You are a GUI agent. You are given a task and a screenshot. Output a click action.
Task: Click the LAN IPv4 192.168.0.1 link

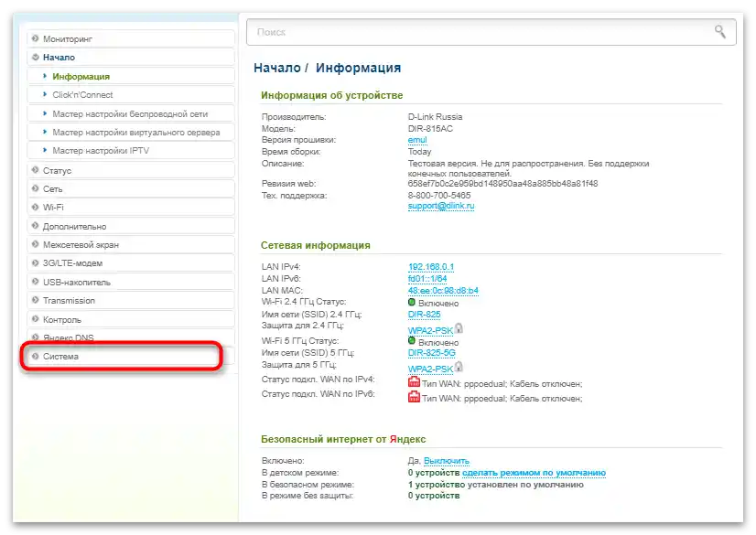coord(431,267)
